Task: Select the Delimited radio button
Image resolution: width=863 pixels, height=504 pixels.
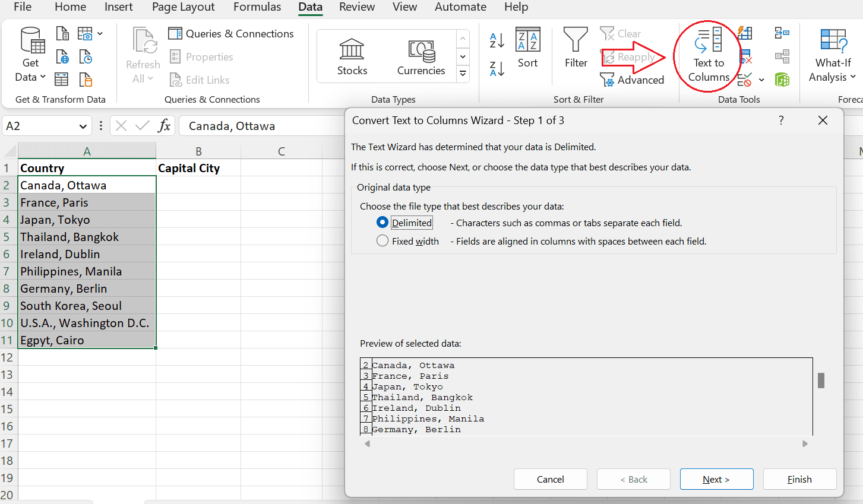Action: click(382, 222)
